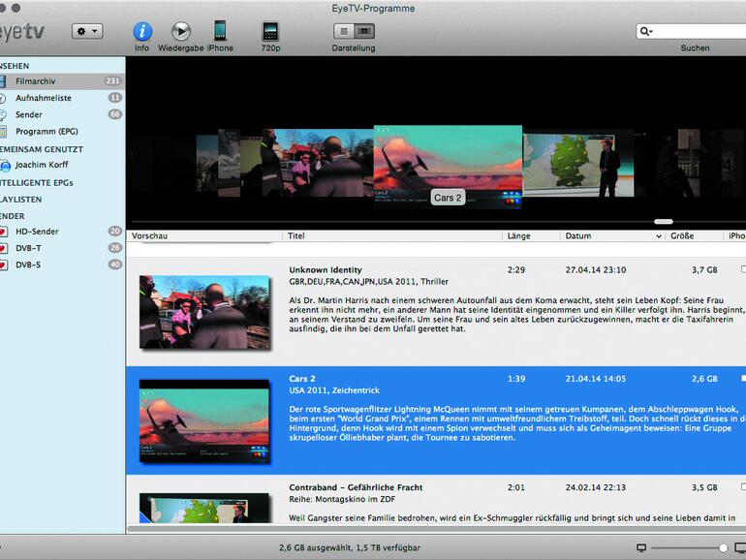
Task: Open Programm (EPG) in sidebar
Action: point(63,132)
